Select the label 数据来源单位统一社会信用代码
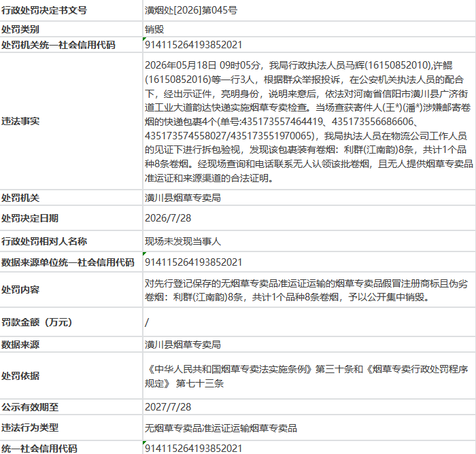The image size is (476, 454). (68, 262)
